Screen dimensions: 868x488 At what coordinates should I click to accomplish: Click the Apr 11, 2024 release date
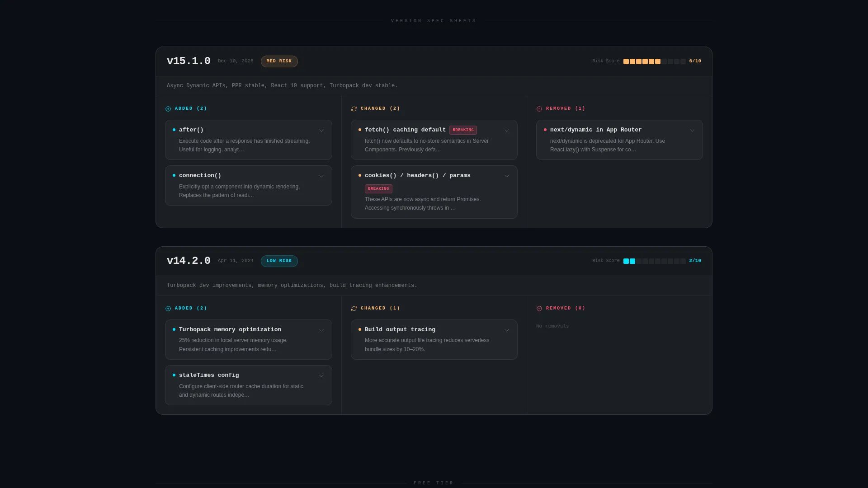point(236,261)
